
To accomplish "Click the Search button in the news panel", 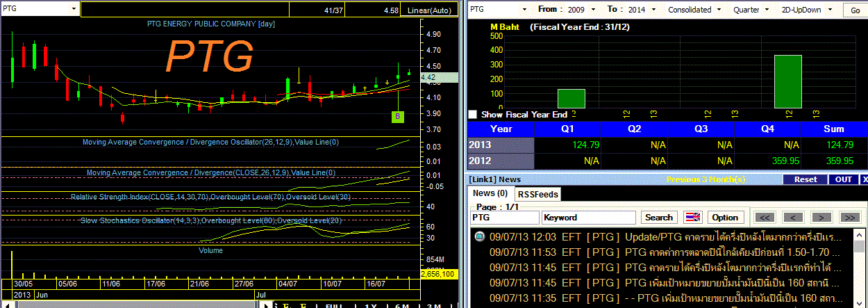I will (x=659, y=218).
